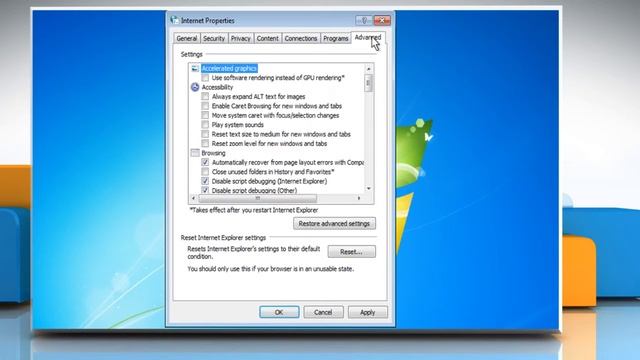Click the Apply button
The width and height of the screenshot is (640, 360).
coord(367,312)
